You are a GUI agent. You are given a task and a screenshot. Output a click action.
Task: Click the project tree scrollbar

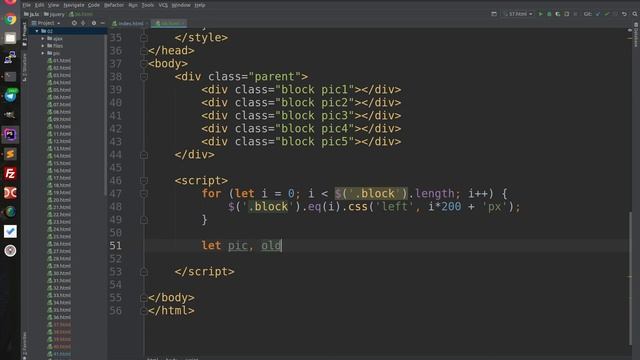[105, 114]
